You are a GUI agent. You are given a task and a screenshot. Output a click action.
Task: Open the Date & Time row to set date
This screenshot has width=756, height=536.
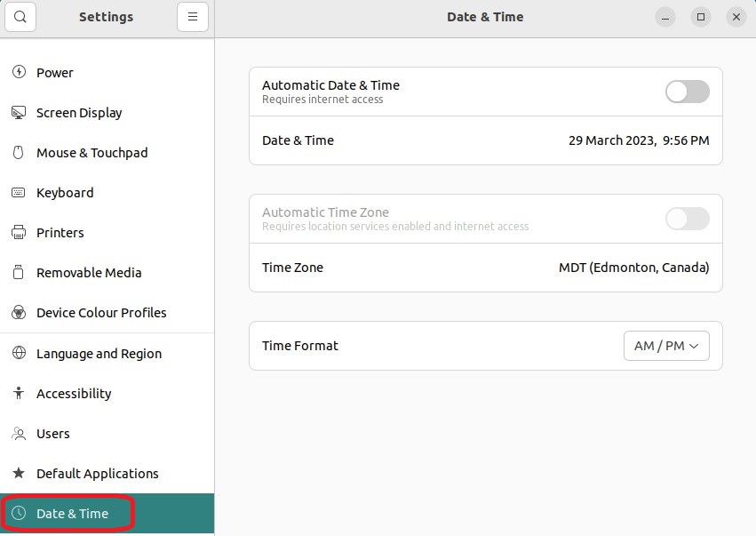pyautogui.click(x=485, y=140)
